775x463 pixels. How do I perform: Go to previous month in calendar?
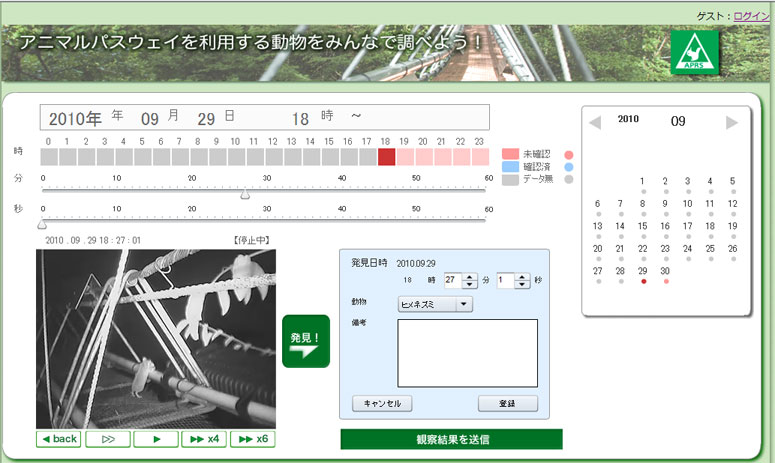595,122
